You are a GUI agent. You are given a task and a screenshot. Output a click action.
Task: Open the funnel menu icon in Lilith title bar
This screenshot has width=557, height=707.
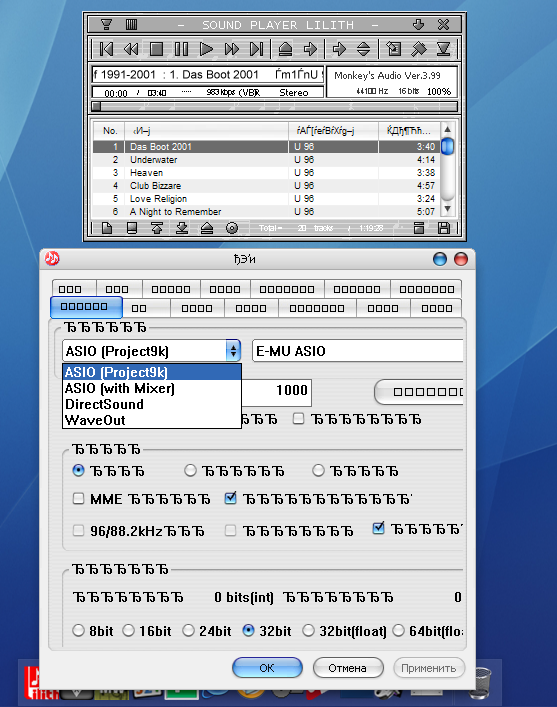point(106,24)
